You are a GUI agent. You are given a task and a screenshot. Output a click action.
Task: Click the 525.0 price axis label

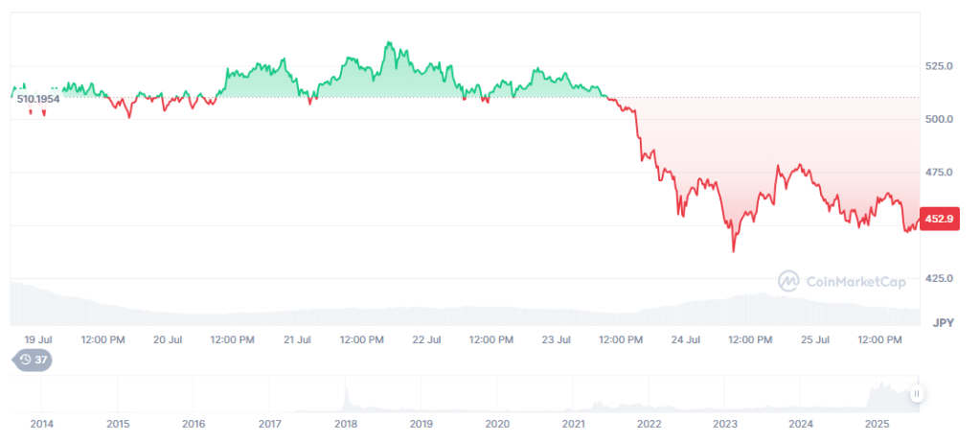(938, 66)
